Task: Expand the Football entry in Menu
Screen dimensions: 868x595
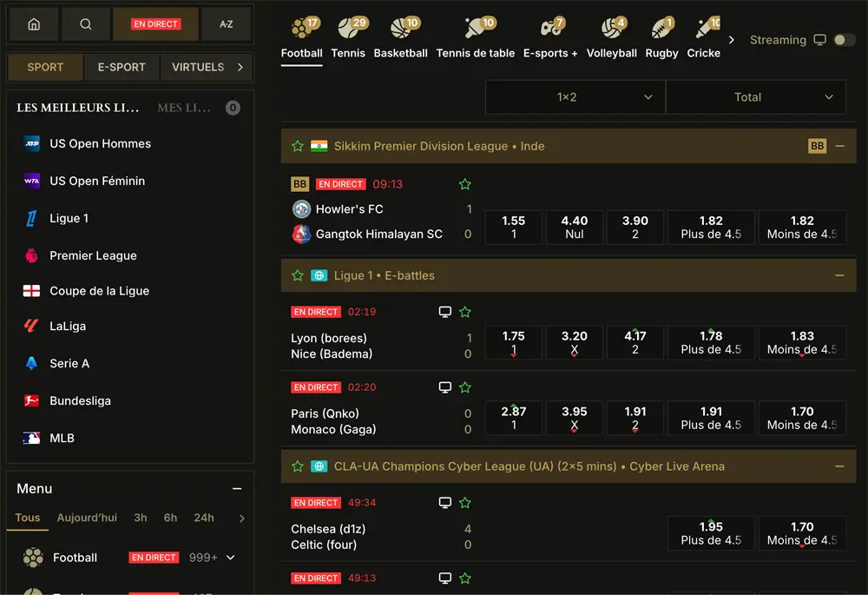Action: 231,558
